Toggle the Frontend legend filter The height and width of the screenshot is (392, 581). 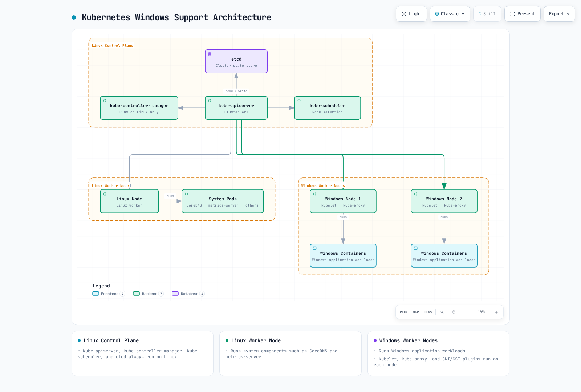(x=109, y=294)
